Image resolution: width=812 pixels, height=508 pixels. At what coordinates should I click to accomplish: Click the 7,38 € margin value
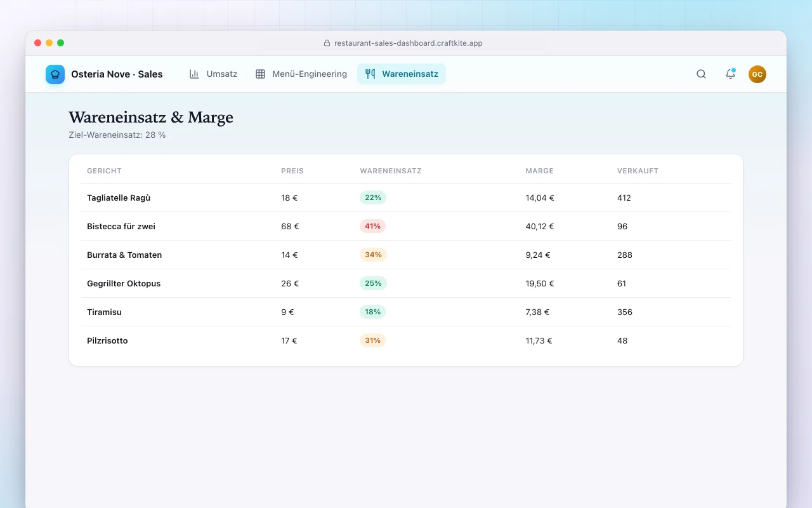coord(537,312)
